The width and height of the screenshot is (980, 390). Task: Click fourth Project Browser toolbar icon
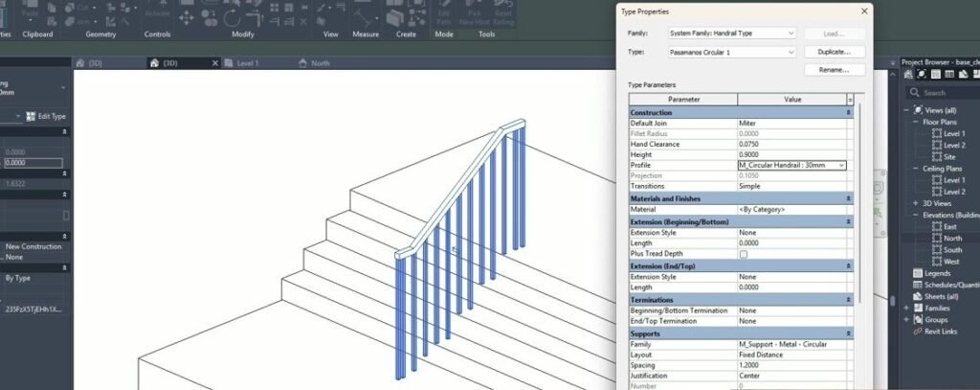949,74
